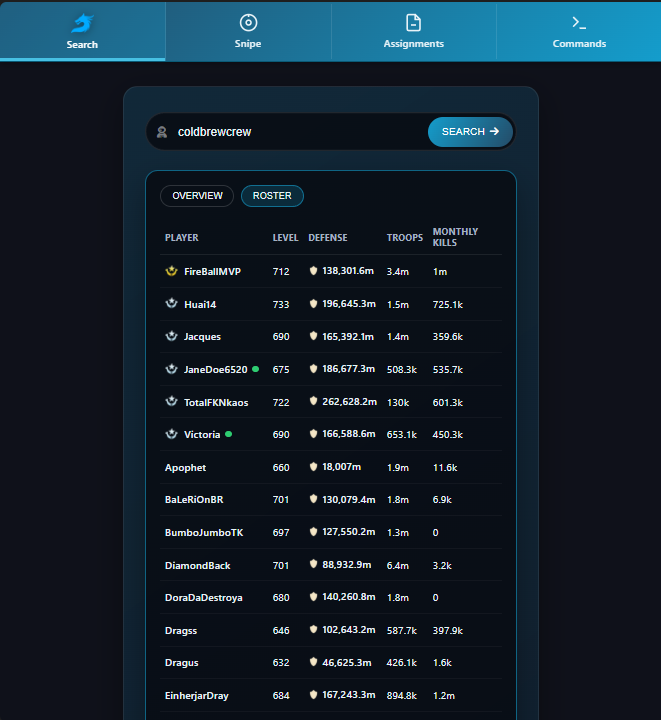Click the coldbrewcrew search input field

[x=295, y=132]
